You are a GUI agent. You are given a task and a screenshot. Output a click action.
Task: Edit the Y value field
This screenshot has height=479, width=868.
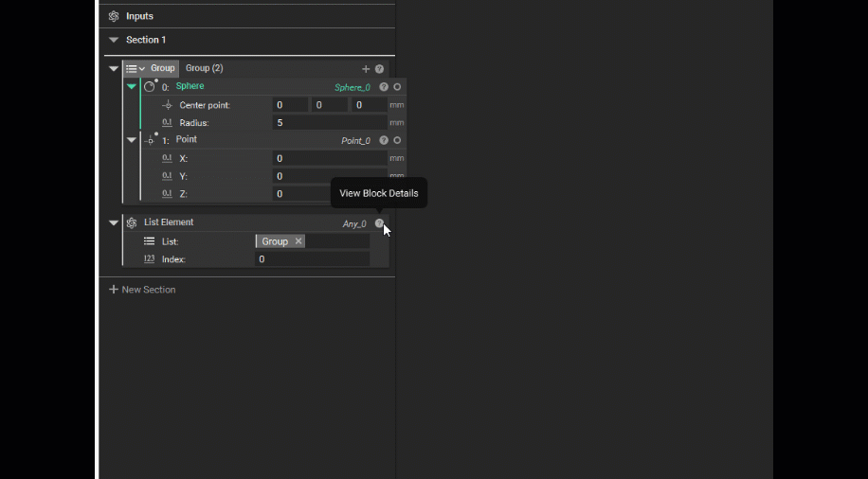[x=330, y=176]
